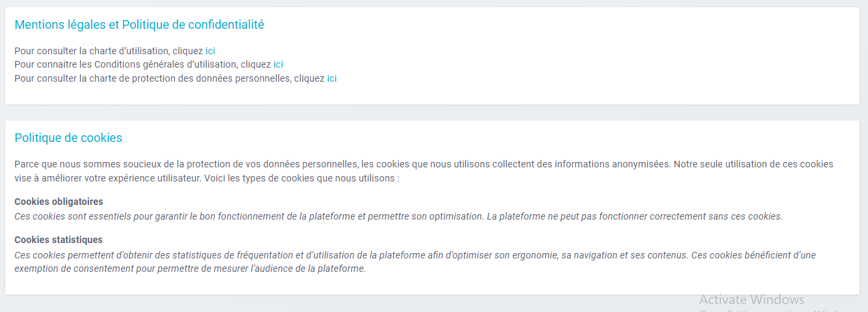Click the italic text "Ces cookies permettent d'obtenir des statistiques"
The image size is (868, 312).
click(x=121, y=255)
